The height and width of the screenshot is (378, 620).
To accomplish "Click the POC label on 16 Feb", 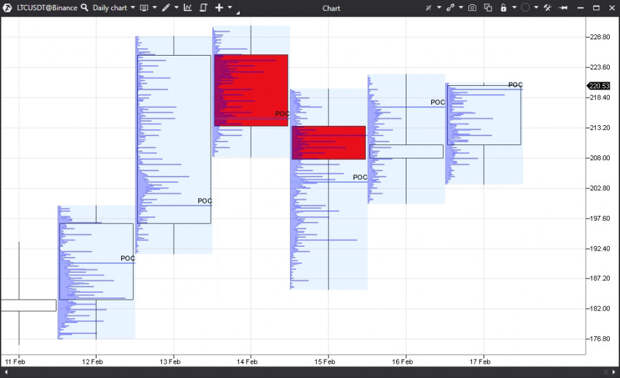I will [x=438, y=102].
